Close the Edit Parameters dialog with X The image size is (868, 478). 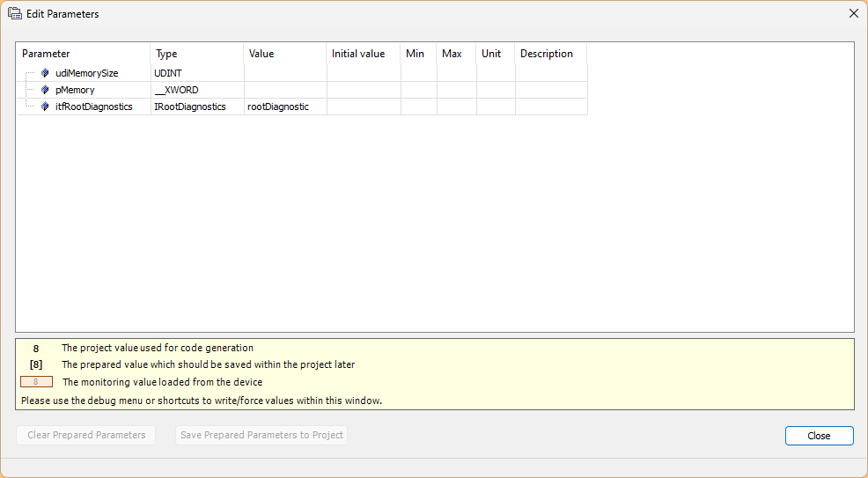tap(854, 13)
